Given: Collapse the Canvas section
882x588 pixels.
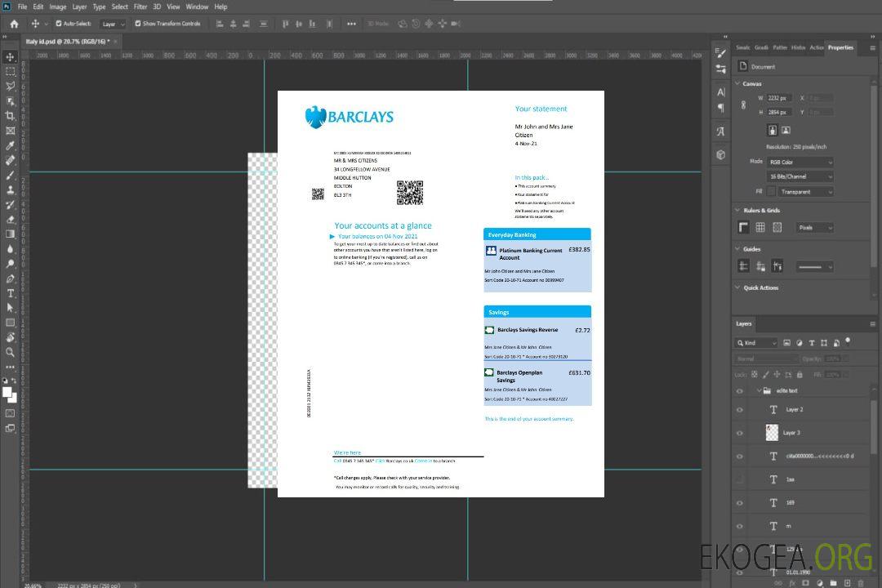Looking at the screenshot, I should tap(737, 83).
